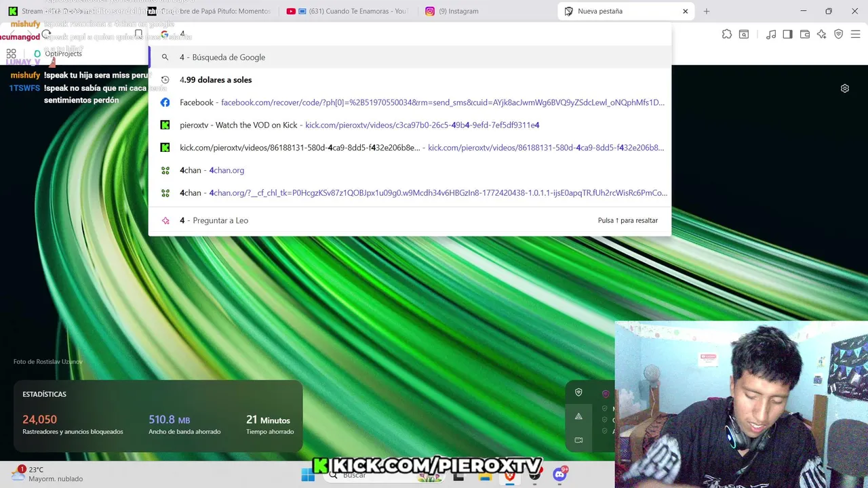Open Facebook recover code suggestion
The image size is (868, 488).
[x=410, y=102]
